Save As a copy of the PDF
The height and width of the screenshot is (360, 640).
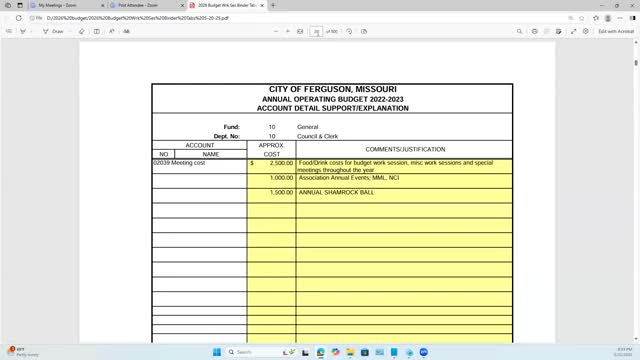[559, 31]
